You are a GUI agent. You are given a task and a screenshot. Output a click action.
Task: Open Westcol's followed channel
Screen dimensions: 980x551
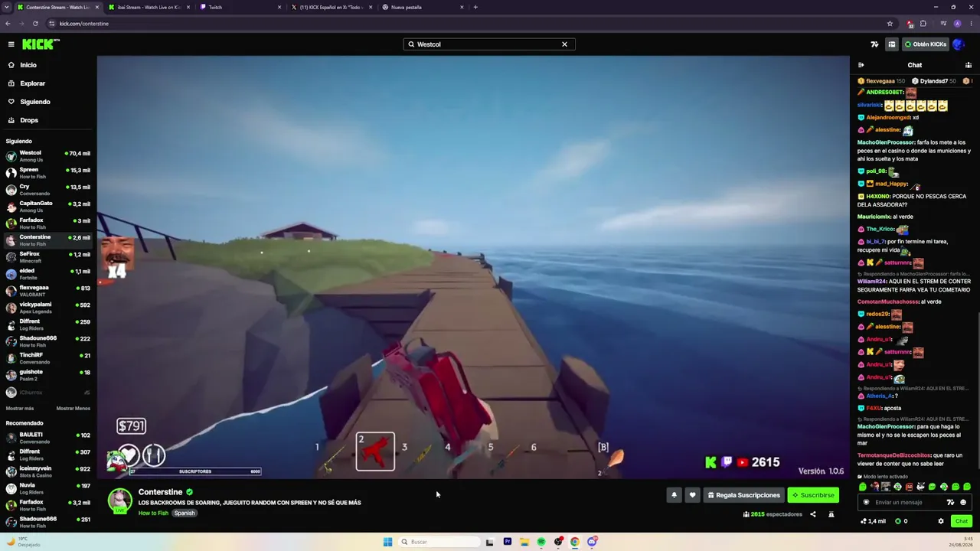tap(48, 156)
